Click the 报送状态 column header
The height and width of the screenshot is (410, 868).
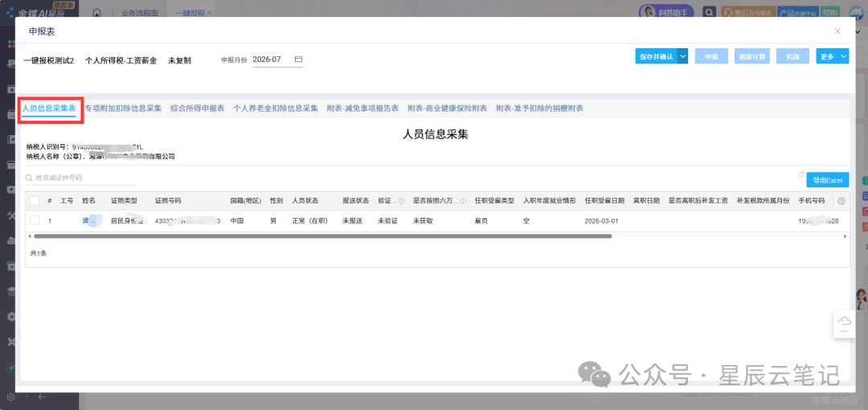pos(356,200)
